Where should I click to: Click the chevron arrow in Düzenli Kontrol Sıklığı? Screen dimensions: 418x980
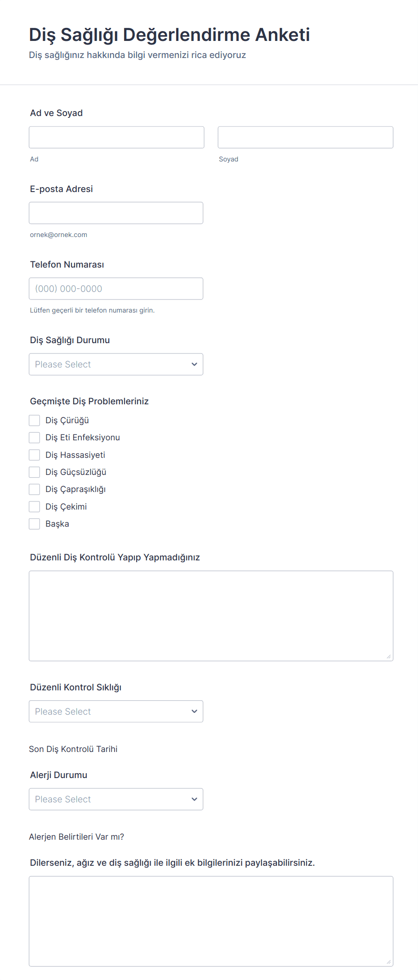(194, 712)
